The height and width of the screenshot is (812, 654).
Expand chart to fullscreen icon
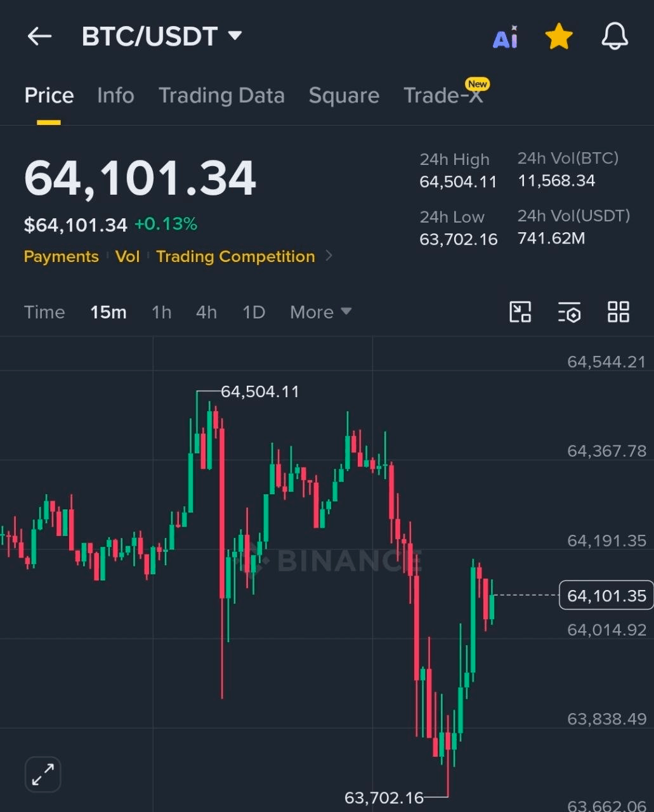point(43,775)
